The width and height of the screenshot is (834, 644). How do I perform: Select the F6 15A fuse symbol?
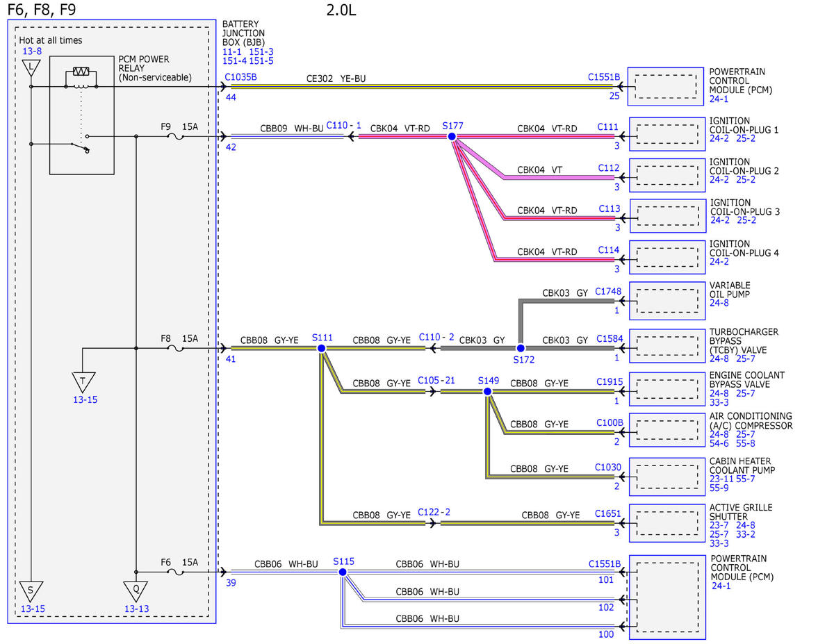tap(177, 572)
